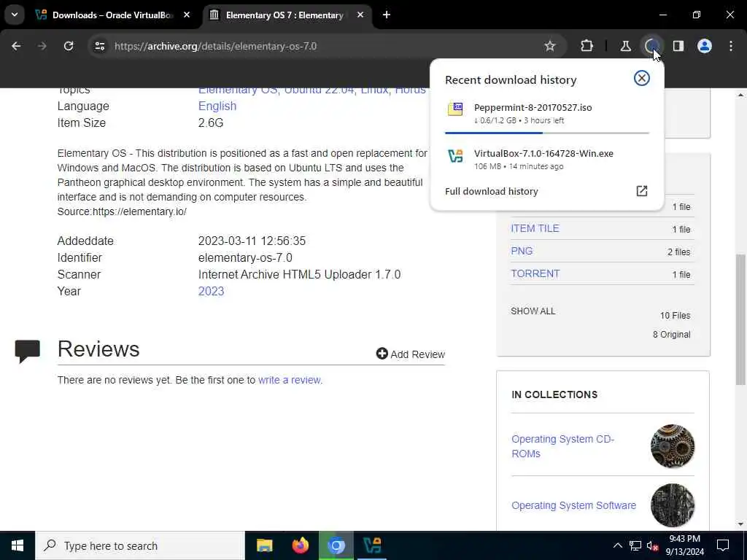747x560 pixels.
Task: Open Full download history link
Action: pos(491,192)
